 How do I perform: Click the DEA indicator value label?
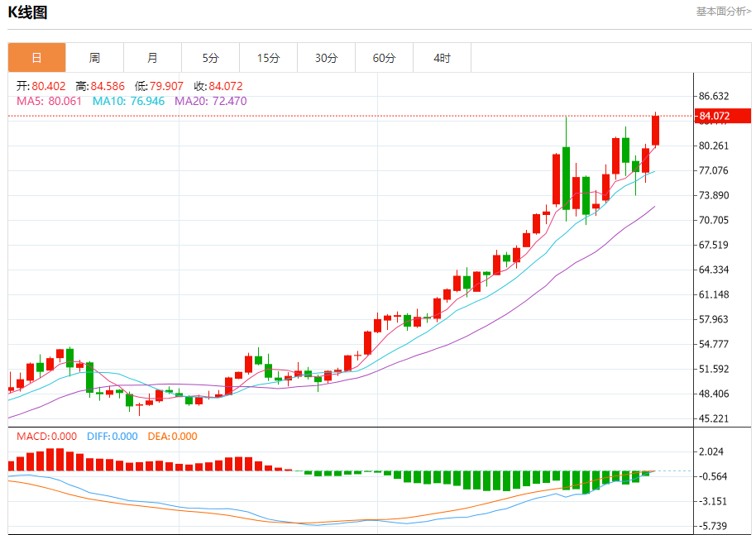(x=172, y=436)
